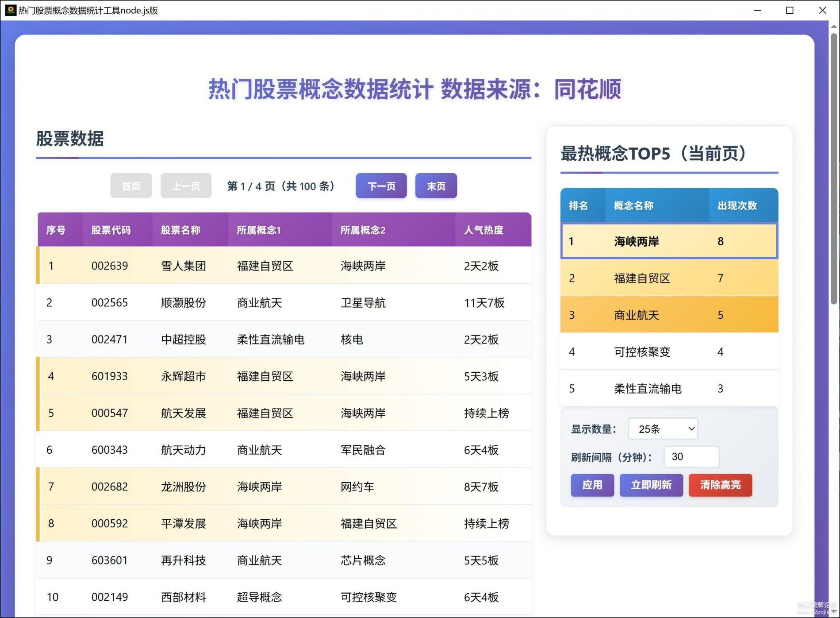Jump to the last page (末页)

436,186
